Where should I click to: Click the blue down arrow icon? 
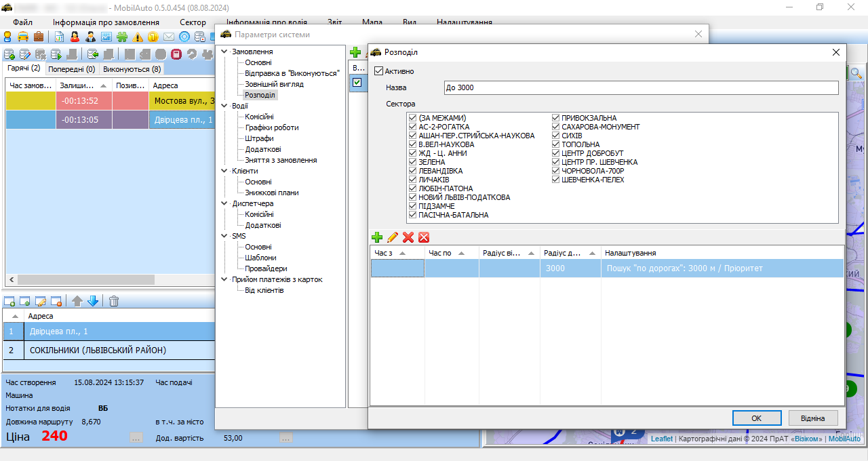point(93,301)
